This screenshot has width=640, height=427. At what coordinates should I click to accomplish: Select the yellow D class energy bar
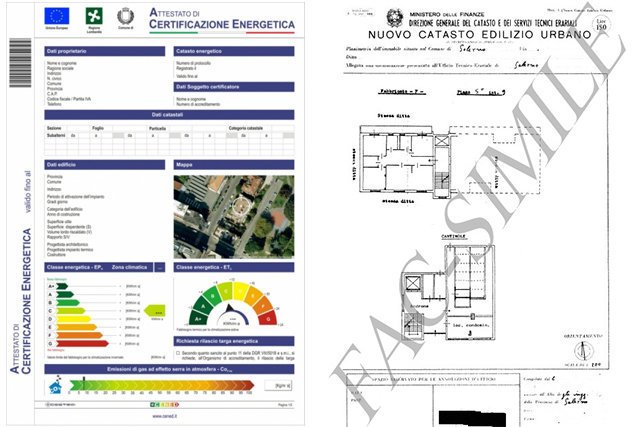[x=73, y=319]
